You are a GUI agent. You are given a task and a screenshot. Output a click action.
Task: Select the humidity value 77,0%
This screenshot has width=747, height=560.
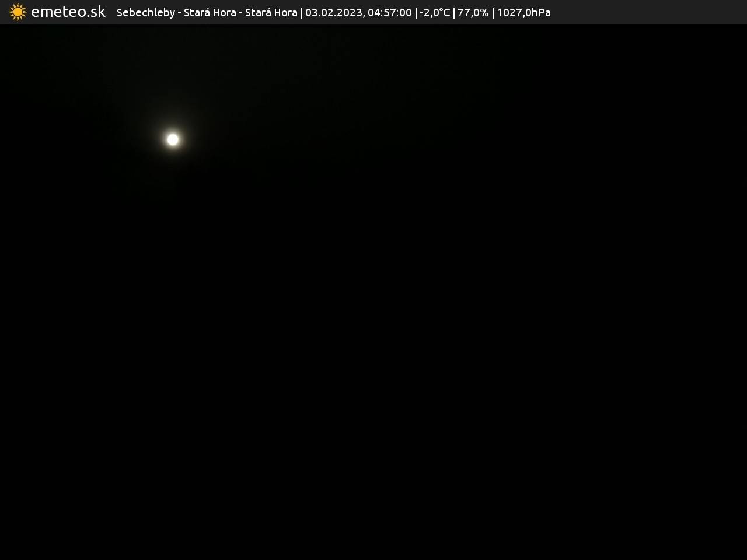[x=473, y=13]
